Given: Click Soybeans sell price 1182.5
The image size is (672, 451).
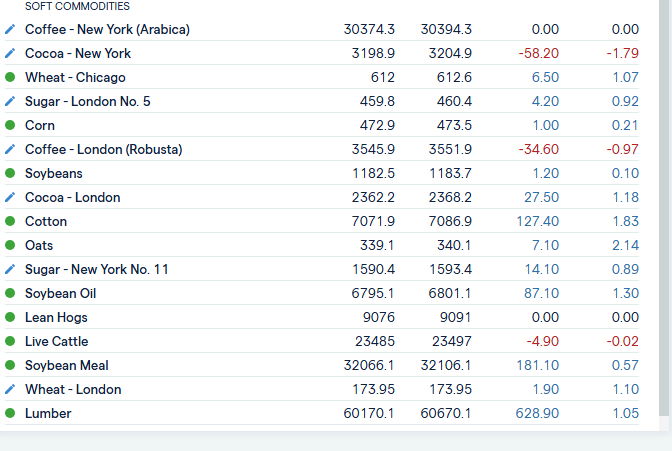Looking at the screenshot, I should [373, 173].
